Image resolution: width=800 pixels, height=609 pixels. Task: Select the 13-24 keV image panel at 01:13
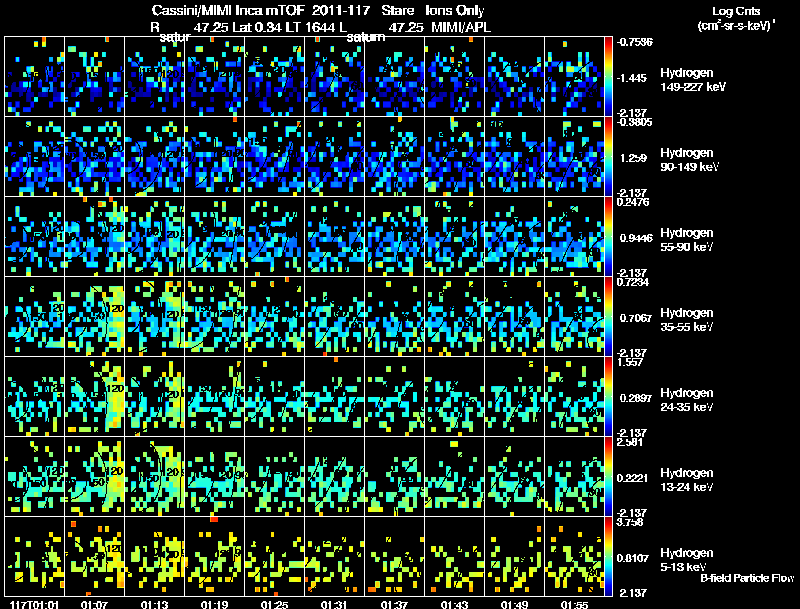click(x=155, y=477)
